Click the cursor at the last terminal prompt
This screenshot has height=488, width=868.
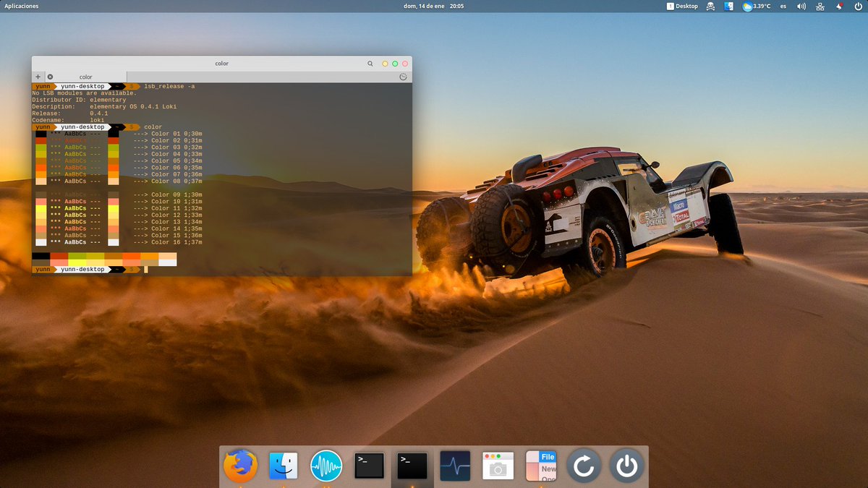tap(145, 270)
